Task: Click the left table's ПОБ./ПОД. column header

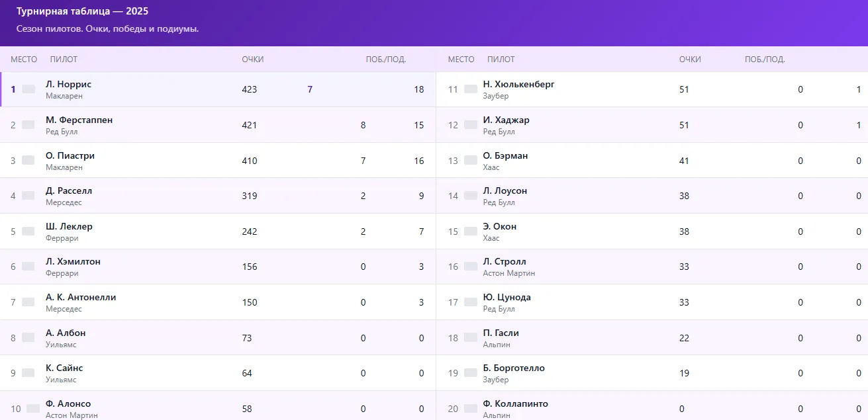Action: (x=386, y=60)
